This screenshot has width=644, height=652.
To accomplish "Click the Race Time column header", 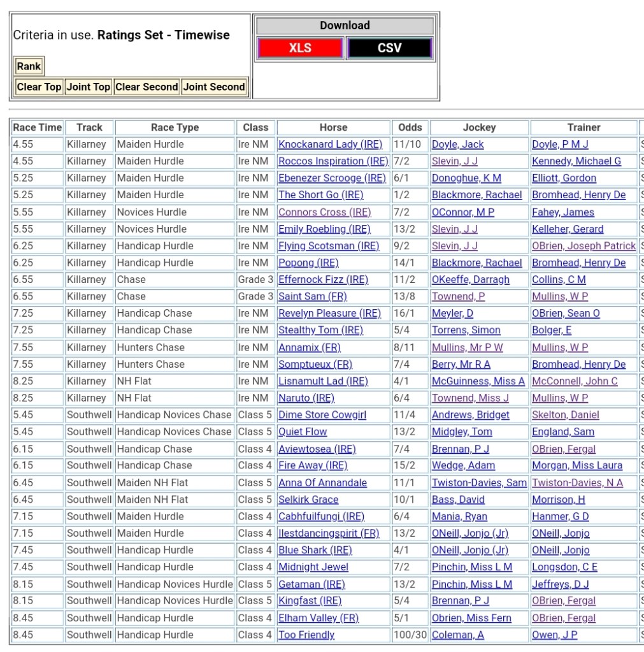I will [x=38, y=127].
